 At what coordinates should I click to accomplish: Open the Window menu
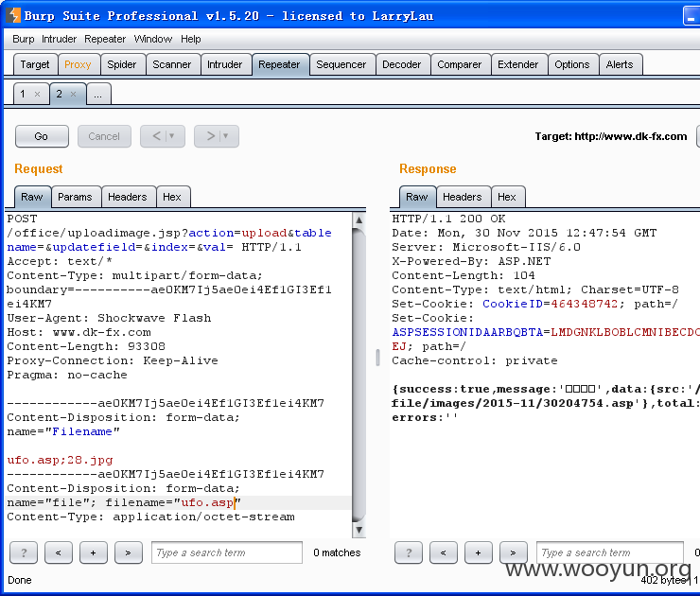tap(153, 39)
